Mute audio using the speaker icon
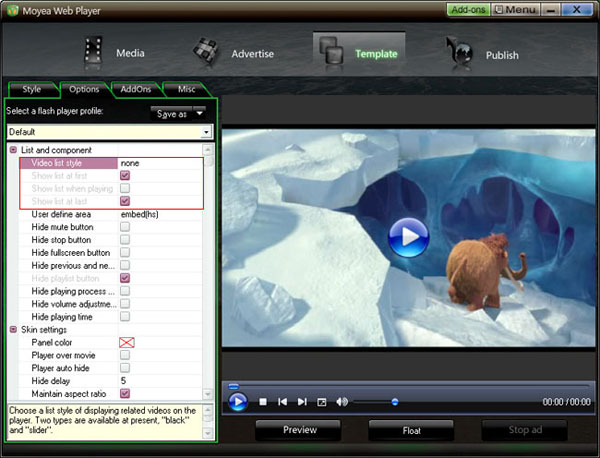 [342, 402]
